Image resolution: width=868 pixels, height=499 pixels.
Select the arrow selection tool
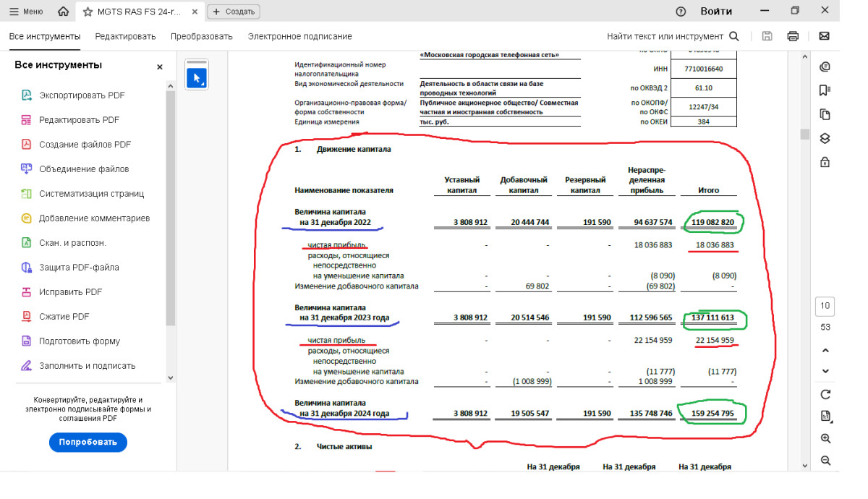(197, 78)
